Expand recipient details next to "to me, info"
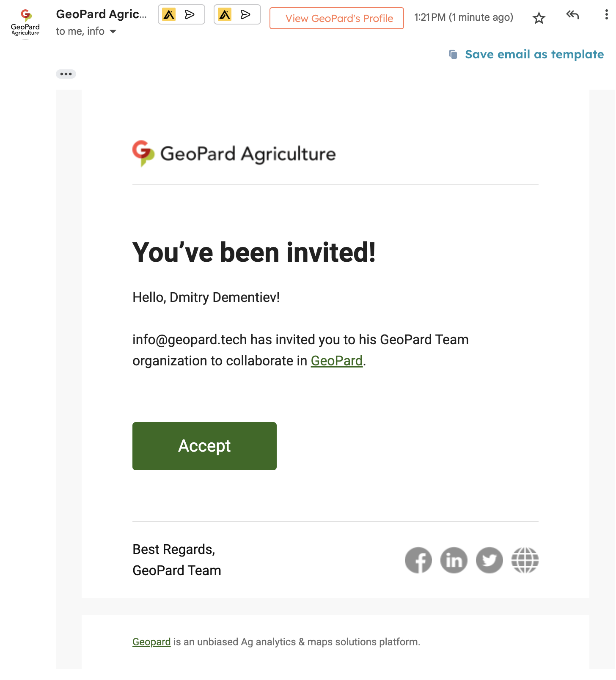 113,32
